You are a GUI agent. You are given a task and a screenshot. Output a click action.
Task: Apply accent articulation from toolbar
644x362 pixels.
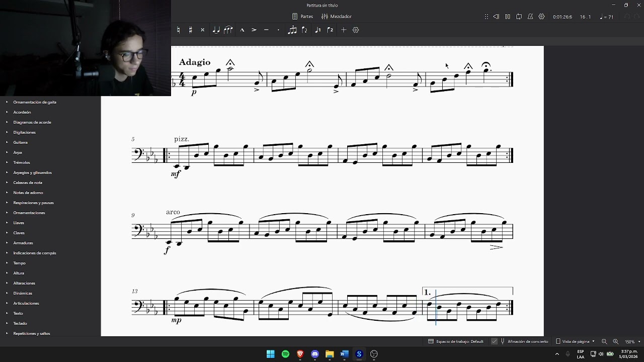254,30
